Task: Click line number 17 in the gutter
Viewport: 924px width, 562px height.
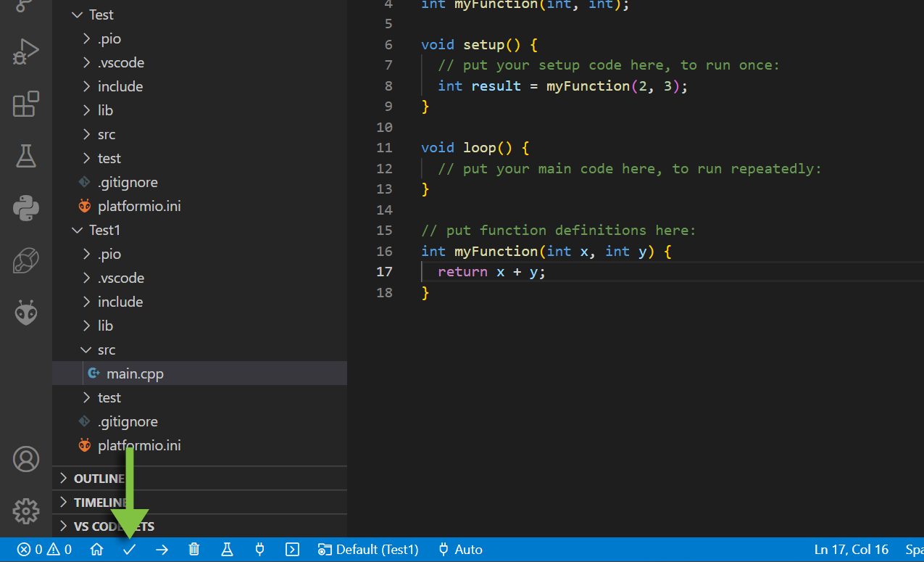Action: [384, 271]
